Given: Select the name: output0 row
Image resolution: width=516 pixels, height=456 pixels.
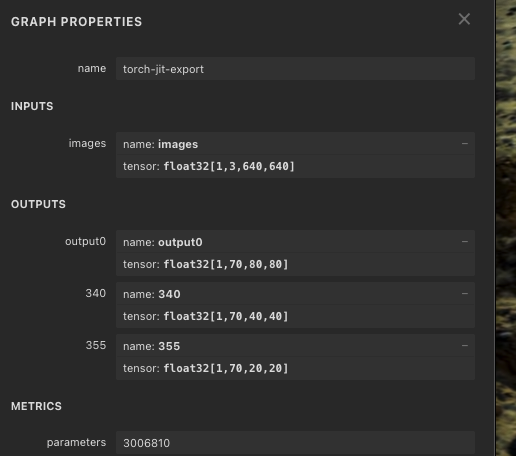Looking at the screenshot, I should 295,242.
